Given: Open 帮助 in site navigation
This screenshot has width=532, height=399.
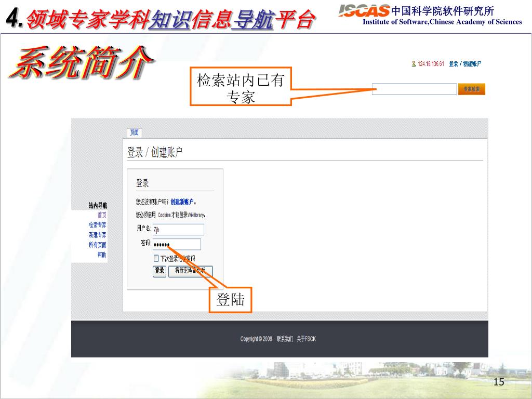Looking at the screenshot, I should [102, 255].
